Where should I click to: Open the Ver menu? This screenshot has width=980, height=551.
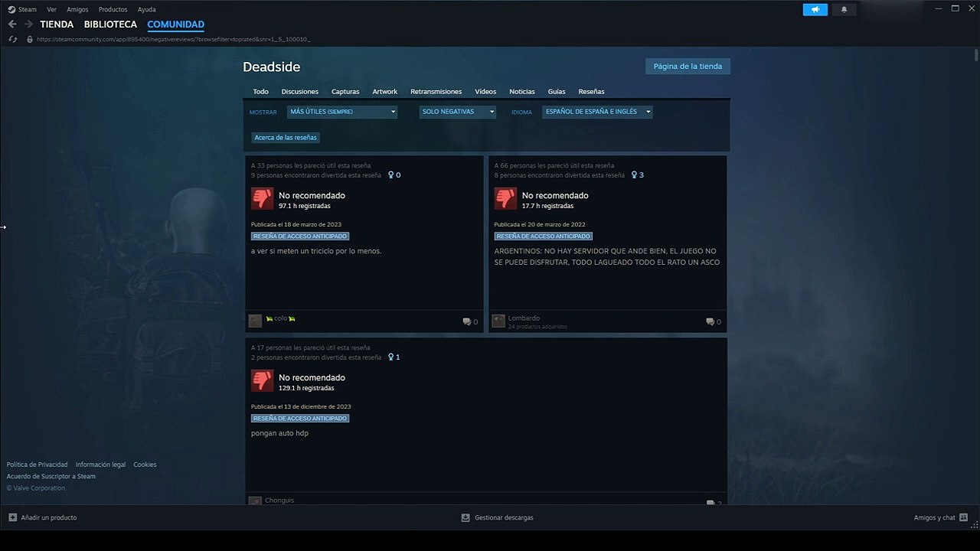[51, 9]
